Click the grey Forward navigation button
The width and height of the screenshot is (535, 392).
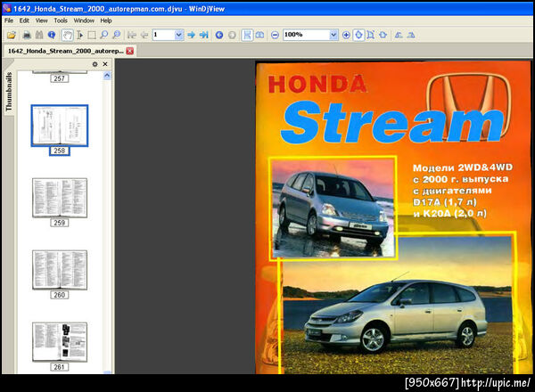point(232,35)
